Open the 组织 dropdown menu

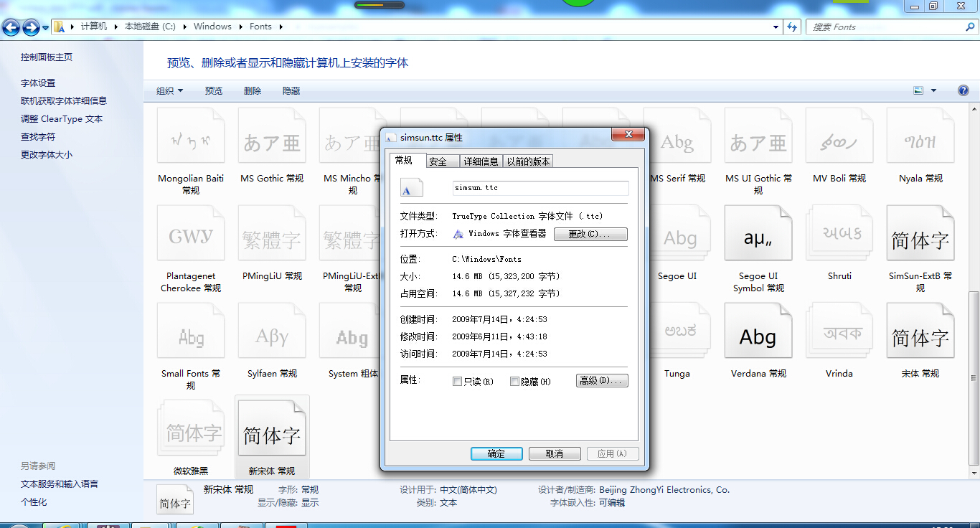(170, 90)
